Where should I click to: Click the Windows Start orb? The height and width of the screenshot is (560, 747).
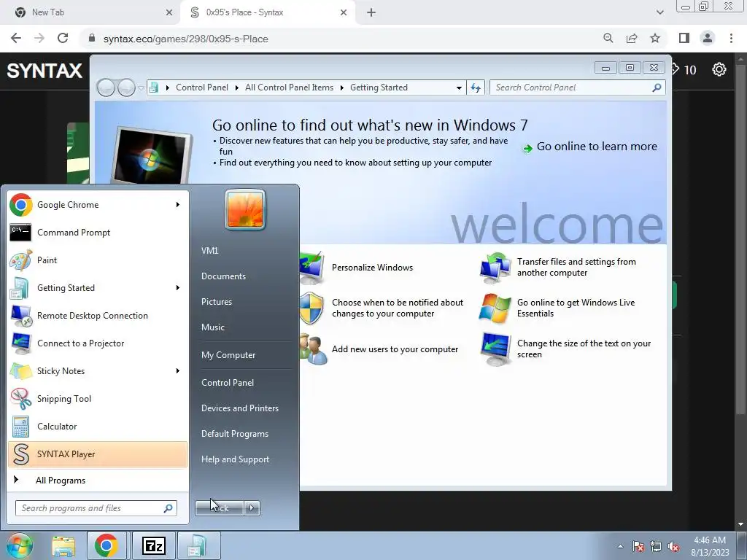[19, 545]
